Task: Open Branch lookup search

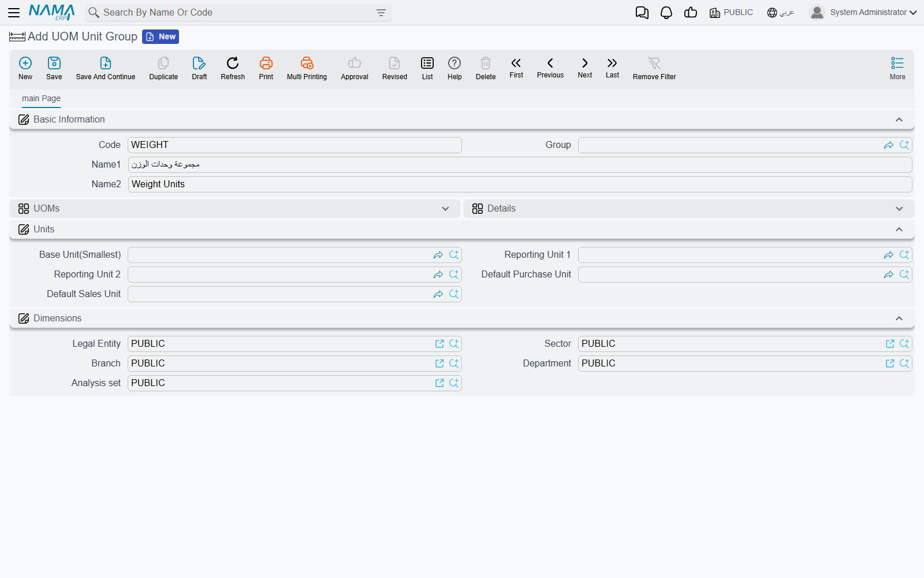Action: point(454,364)
